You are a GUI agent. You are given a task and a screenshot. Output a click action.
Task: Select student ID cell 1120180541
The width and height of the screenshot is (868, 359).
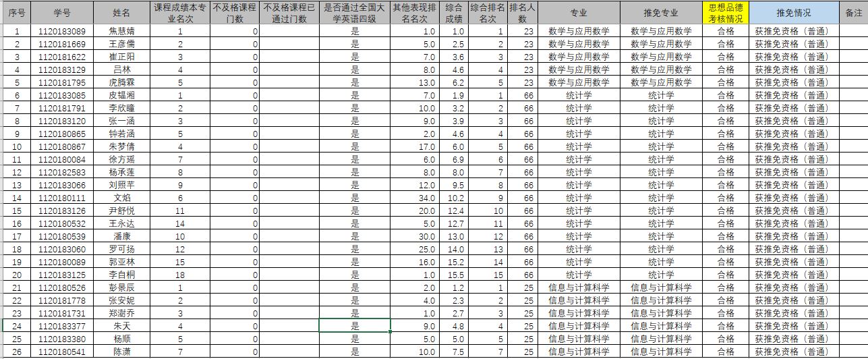(x=62, y=352)
